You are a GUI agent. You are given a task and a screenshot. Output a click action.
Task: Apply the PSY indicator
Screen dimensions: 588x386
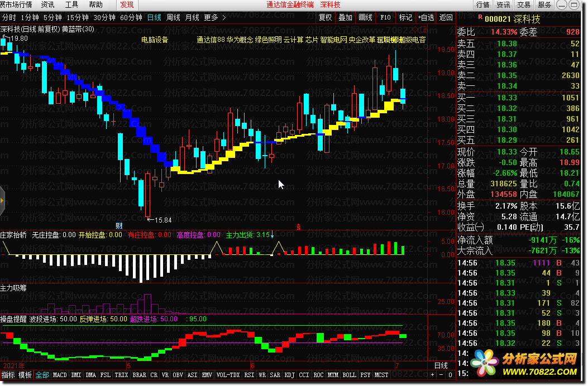(365, 375)
